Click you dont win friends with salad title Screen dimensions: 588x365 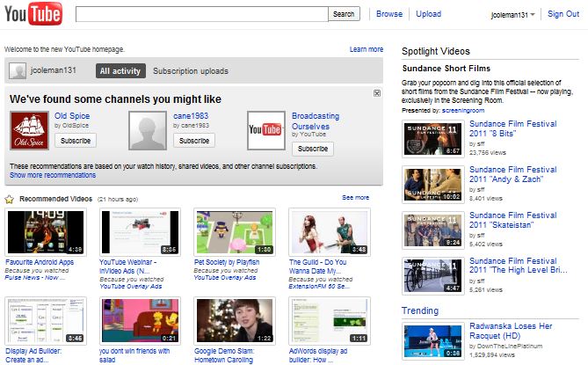pyautogui.click(x=134, y=355)
